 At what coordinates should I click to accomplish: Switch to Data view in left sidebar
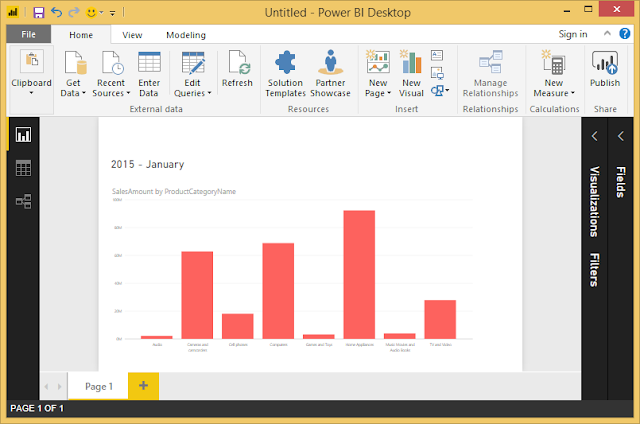[23, 168]
